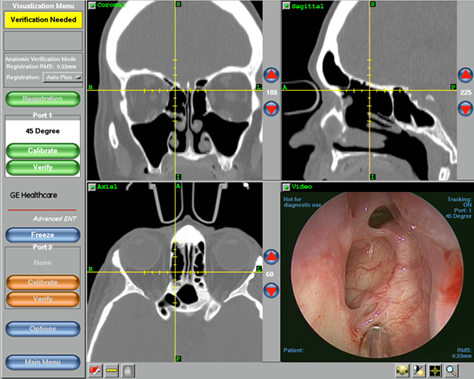474x379 pixels.
Task: Click the RMS 0.53mm readout in Video panel
Action: (x=462, y=353)
